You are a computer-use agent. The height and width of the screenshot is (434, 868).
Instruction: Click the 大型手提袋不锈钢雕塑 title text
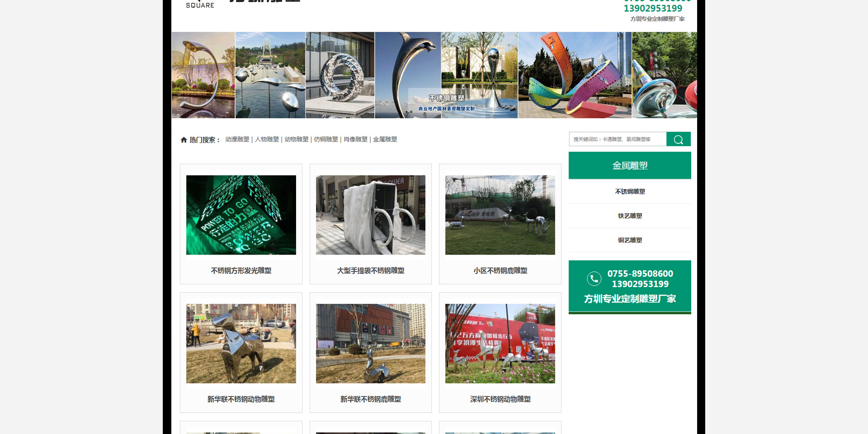coord(371,271)
